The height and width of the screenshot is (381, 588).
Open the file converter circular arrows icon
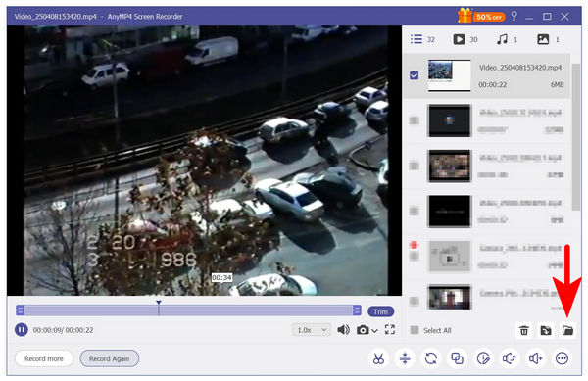431,358
